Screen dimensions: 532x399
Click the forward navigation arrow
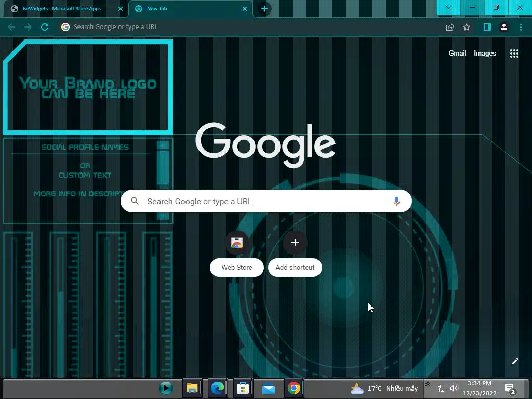click(28, 27)
